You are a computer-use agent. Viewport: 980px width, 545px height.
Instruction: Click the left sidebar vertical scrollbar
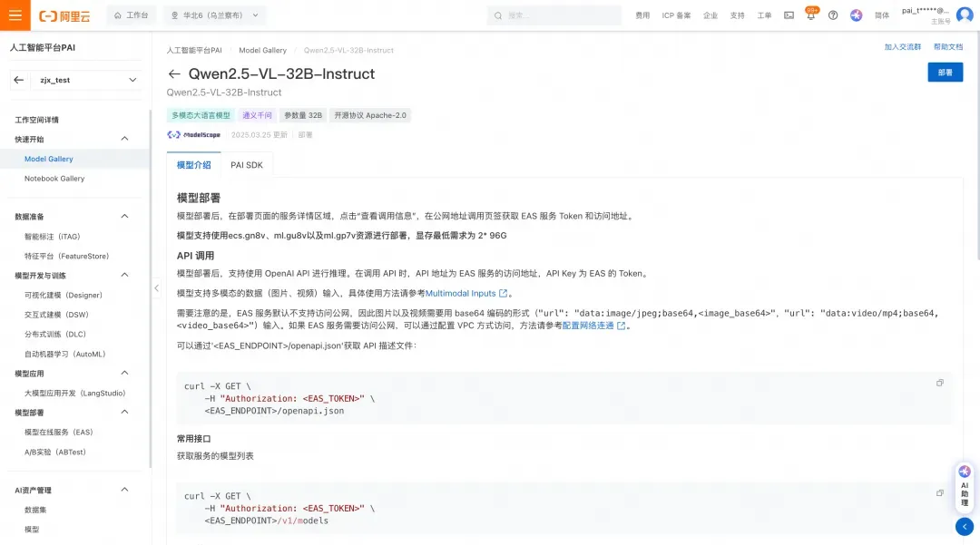[x=150, y=287]
